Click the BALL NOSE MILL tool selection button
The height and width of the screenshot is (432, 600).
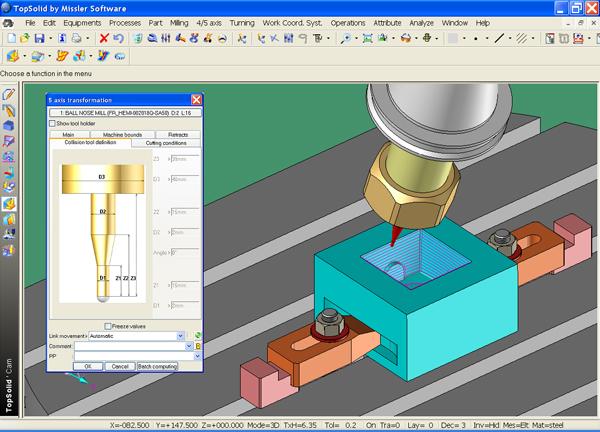point(126,113)
